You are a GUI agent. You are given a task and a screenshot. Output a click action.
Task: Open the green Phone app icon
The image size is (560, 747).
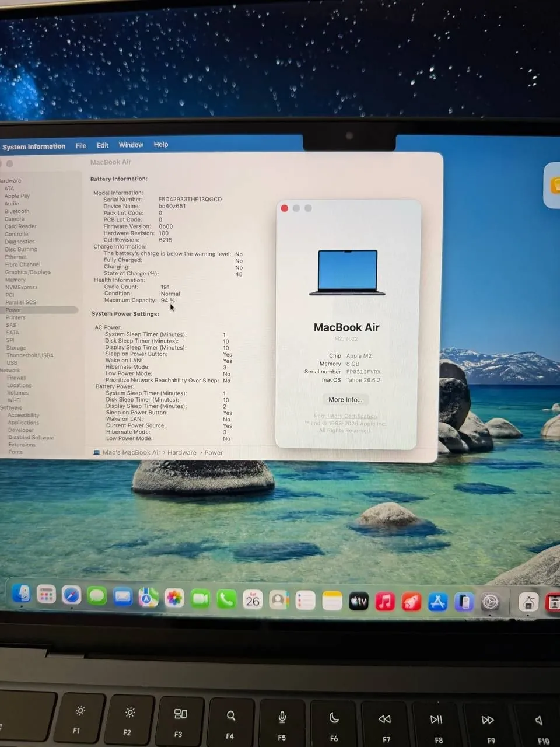click(x=226, y=599)
